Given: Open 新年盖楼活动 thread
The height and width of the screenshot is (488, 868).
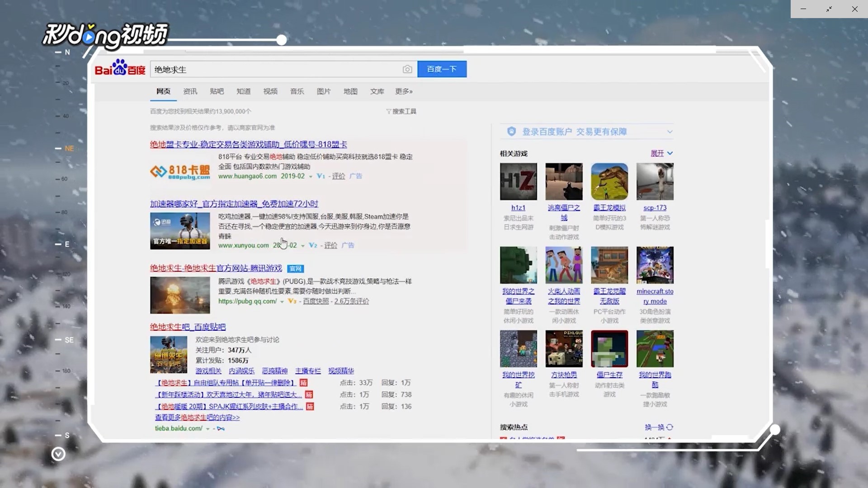Looking at the screenshot, I should click(228, 394).
